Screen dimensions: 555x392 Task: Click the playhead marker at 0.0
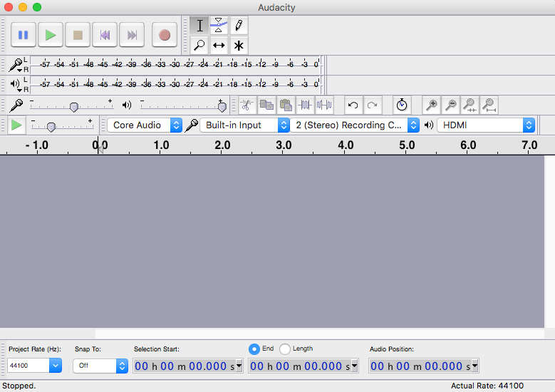pyautogui.click(x=100, y=148)
